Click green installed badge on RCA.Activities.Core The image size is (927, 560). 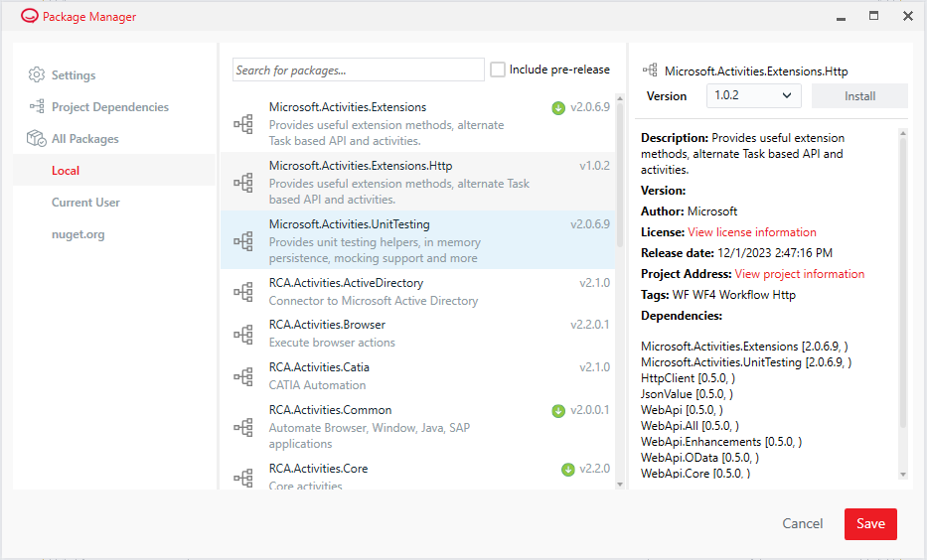click(567, 470)
